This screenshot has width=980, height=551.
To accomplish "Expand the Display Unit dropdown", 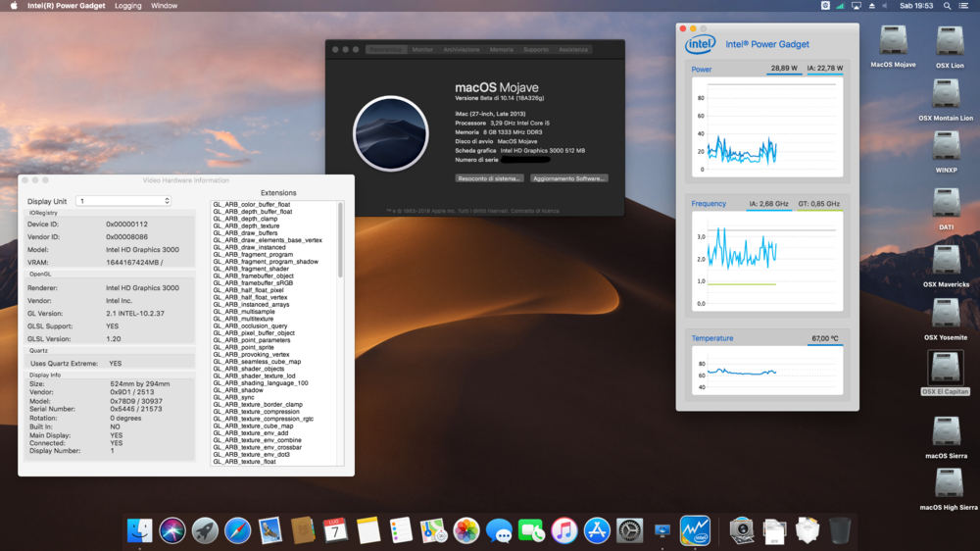I will point(123,201).
